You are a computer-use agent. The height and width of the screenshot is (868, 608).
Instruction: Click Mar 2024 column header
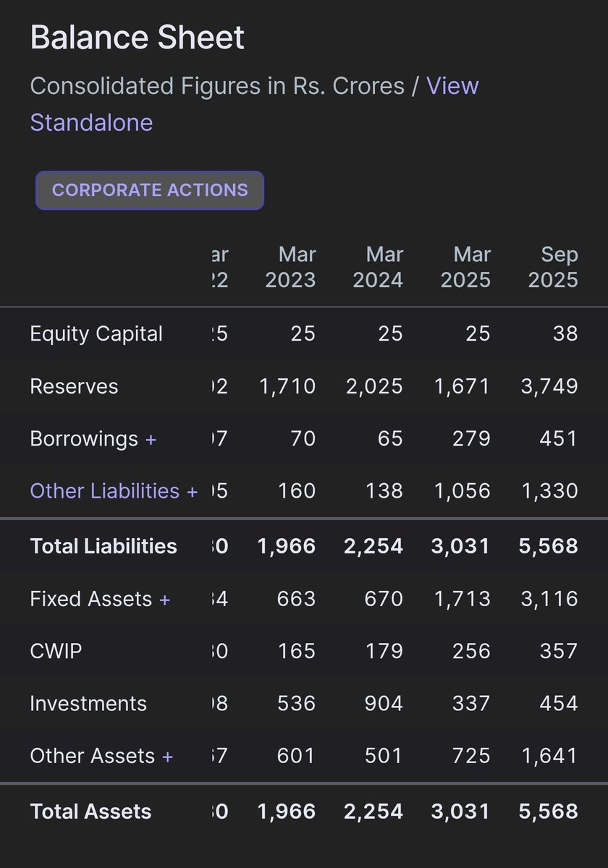378,267
